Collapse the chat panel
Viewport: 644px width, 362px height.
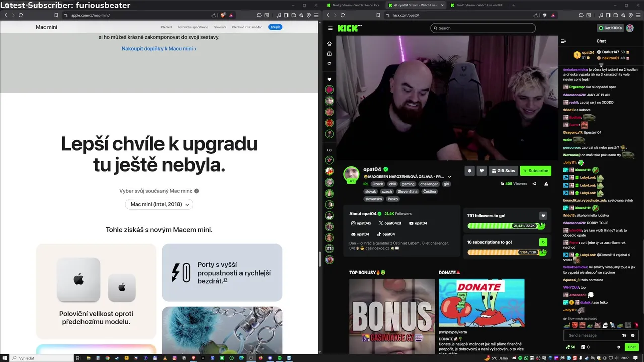point(563,41)
